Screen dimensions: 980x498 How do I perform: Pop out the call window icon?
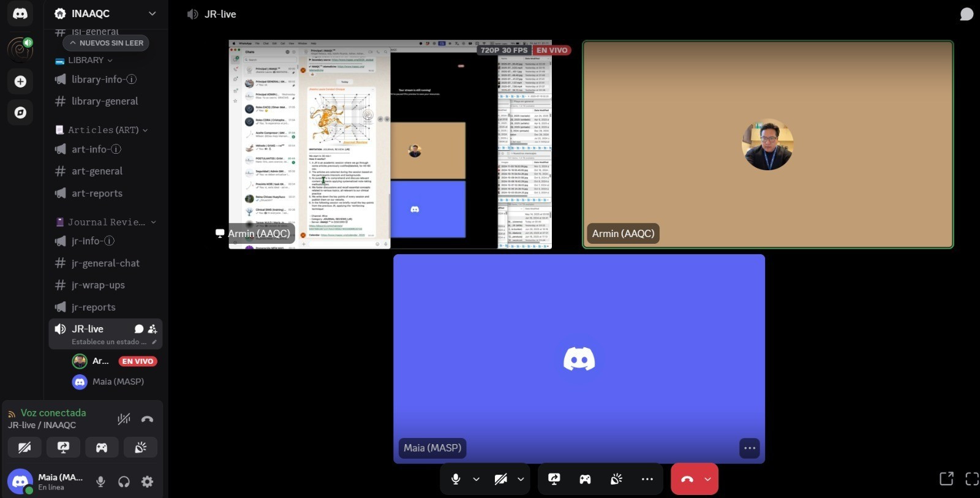946,479
